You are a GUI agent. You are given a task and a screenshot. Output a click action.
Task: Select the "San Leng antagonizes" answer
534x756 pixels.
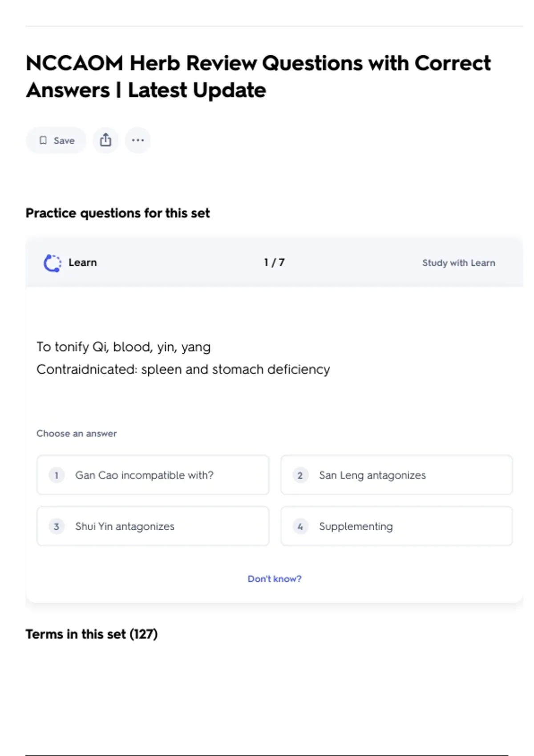pyautogui.click(x=372, y=475)
